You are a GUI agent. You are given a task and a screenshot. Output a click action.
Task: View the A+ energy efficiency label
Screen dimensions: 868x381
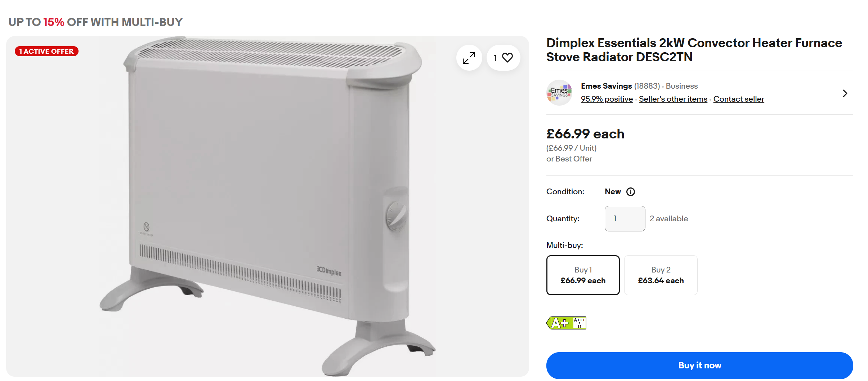point(559,323)
